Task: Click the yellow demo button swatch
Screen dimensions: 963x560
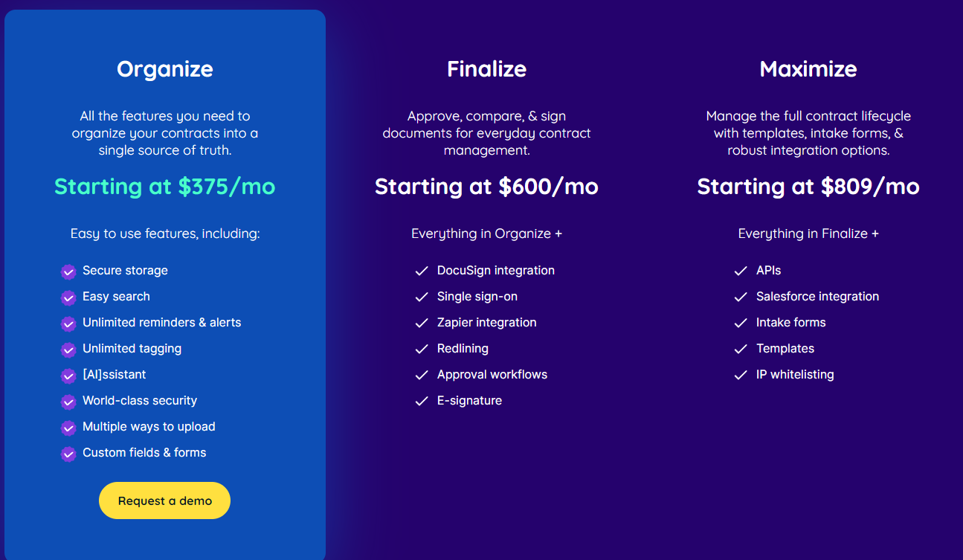Action: (x=164, y=501)
